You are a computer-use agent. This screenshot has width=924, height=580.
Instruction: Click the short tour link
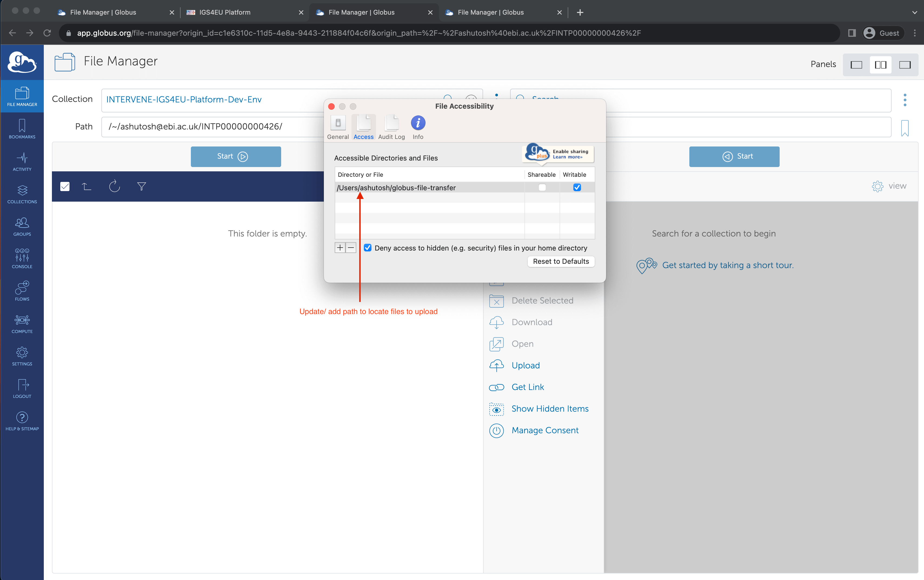point(727,265)
